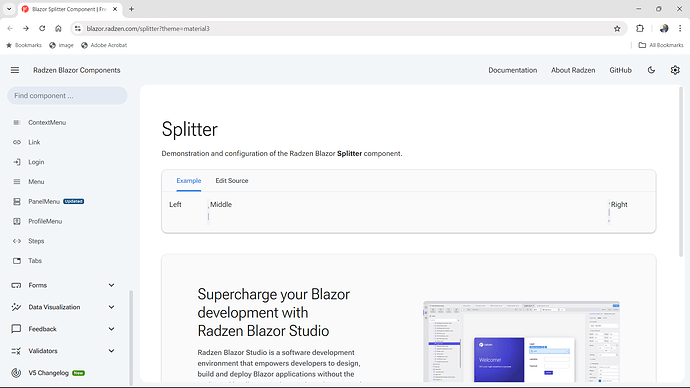Viewport: 690px width, 388px height.
Task: Open theme settings gear icon
Action: point(675,70)
